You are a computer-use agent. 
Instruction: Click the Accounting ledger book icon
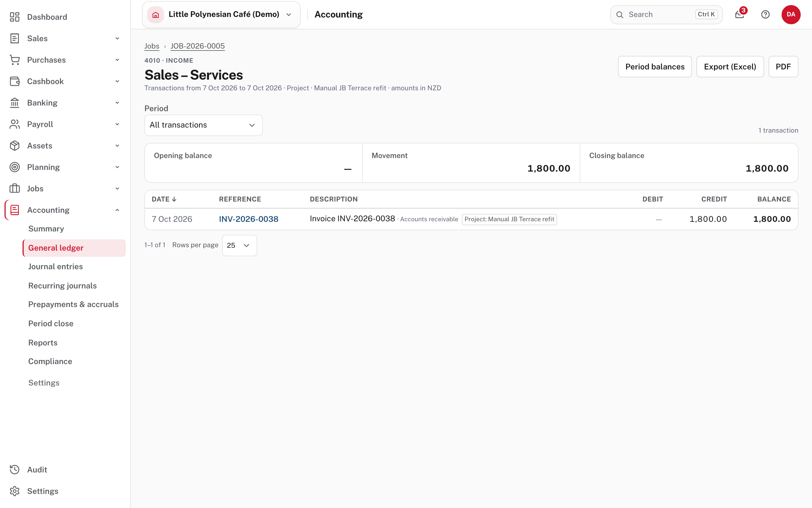click(x=14, y=210)
